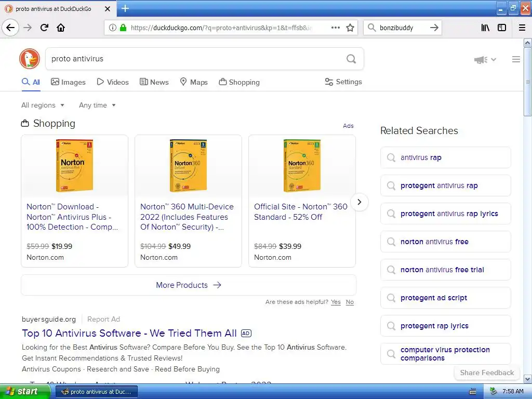Click the on-screen keyboard tray icon
The image size is (532, 399).
point(473,392)
